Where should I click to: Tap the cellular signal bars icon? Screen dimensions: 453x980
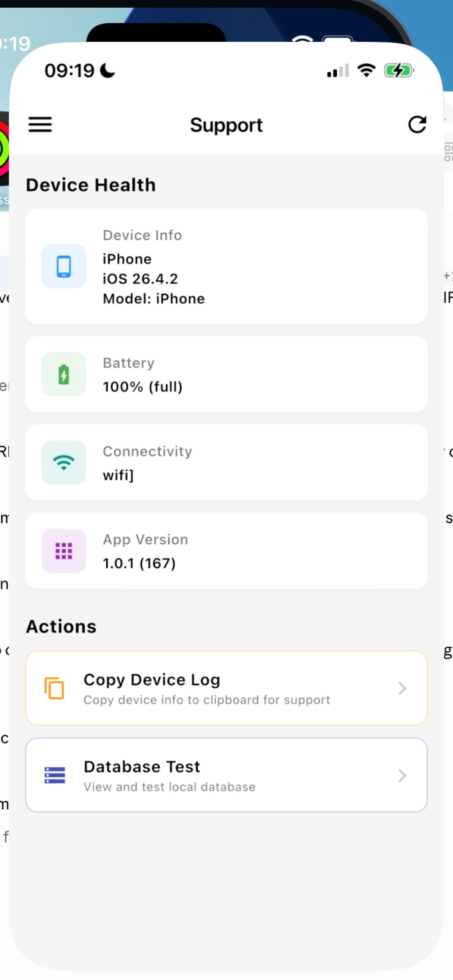pos(338,71)
